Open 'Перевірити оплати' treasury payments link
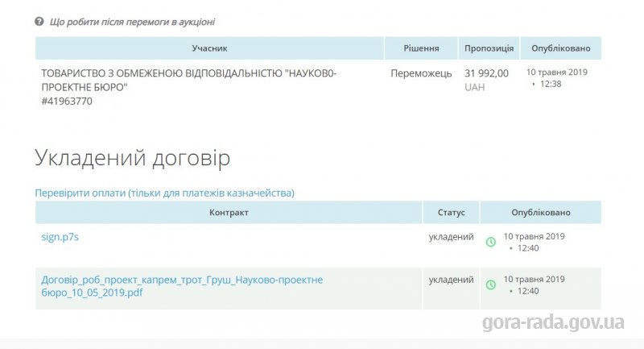The width and height of the screenshot is (644, 349). (165, 193)
